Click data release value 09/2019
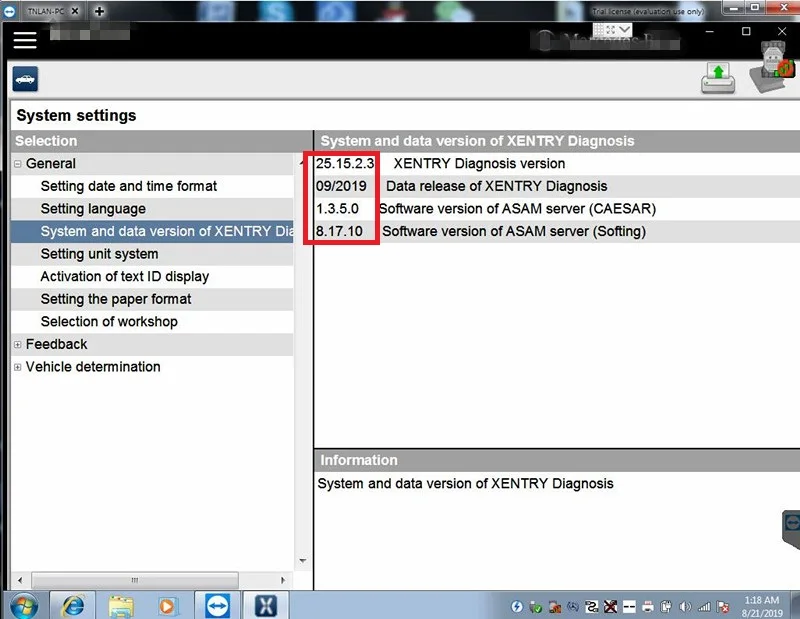This screenshot has height=619, width=800. coord(341,186)
